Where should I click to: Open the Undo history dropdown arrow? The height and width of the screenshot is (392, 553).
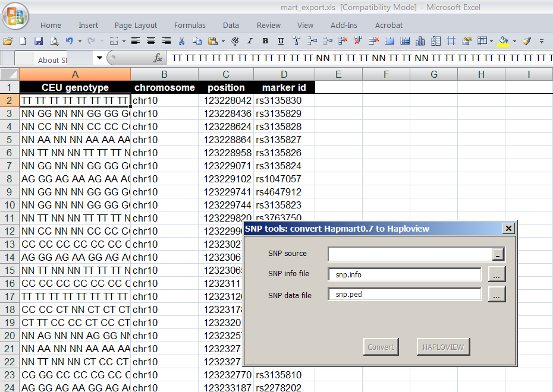click(80, 41)
